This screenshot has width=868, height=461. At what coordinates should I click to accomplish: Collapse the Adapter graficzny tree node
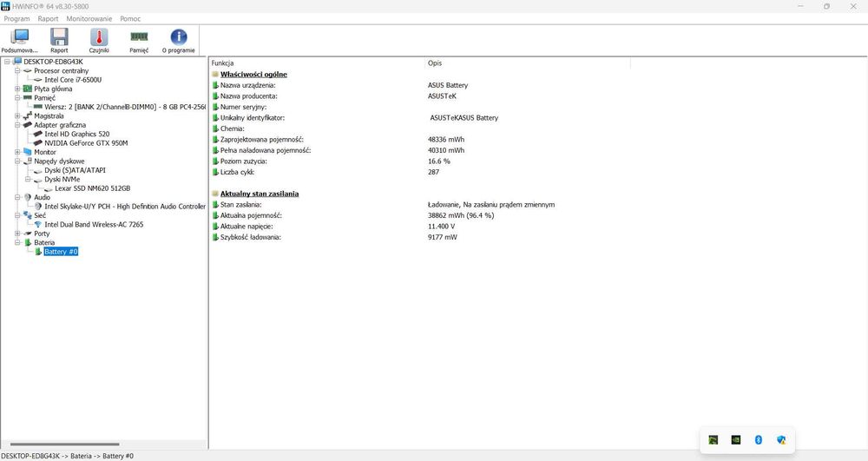pyautogui.click(x=17, y=125)
